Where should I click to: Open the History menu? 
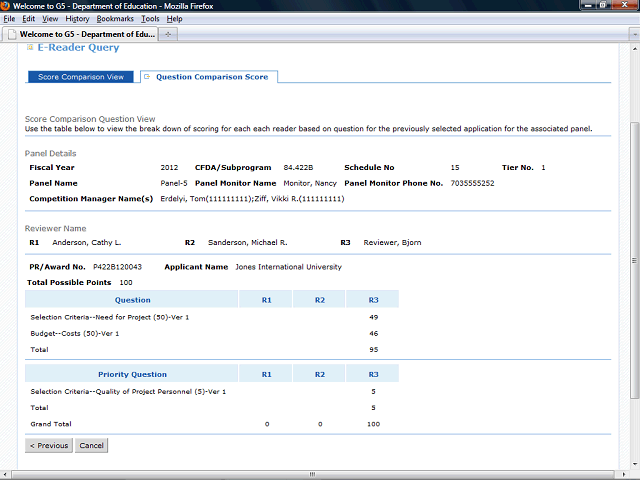pyautogui.click(x=77, y=19)
